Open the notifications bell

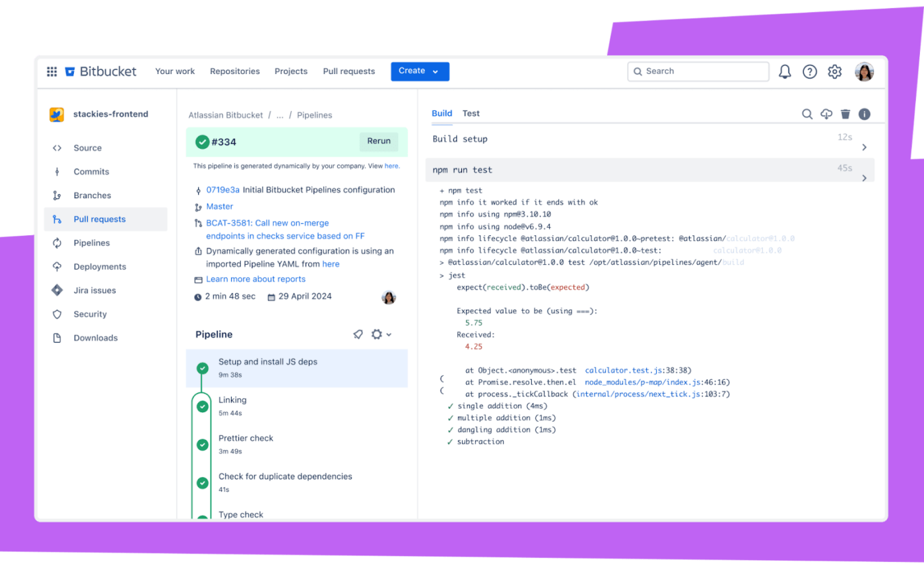tap(785, 71)
